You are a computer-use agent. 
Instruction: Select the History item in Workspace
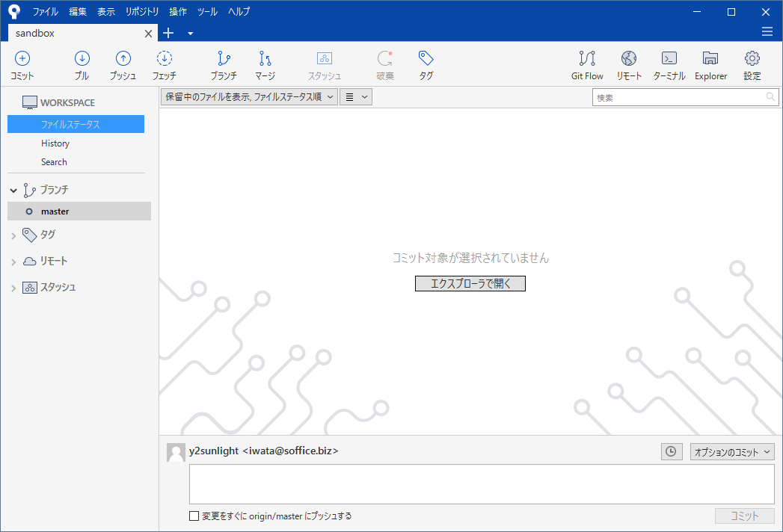55,143
